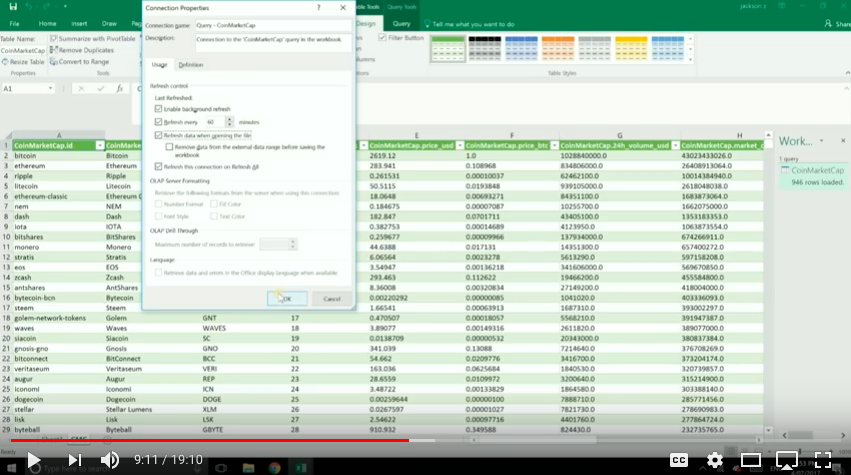Toggle Refresh this connection on Refresh All

(x=158, y=167)
